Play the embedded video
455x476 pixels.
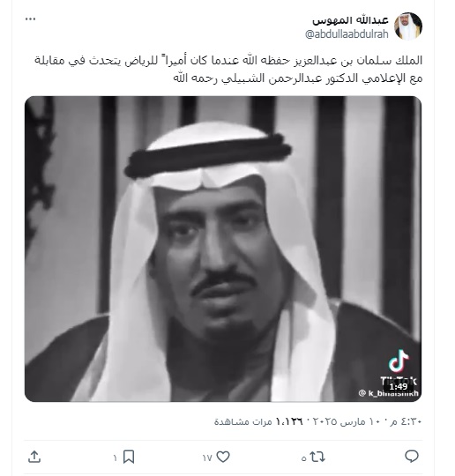coord(223,249)
